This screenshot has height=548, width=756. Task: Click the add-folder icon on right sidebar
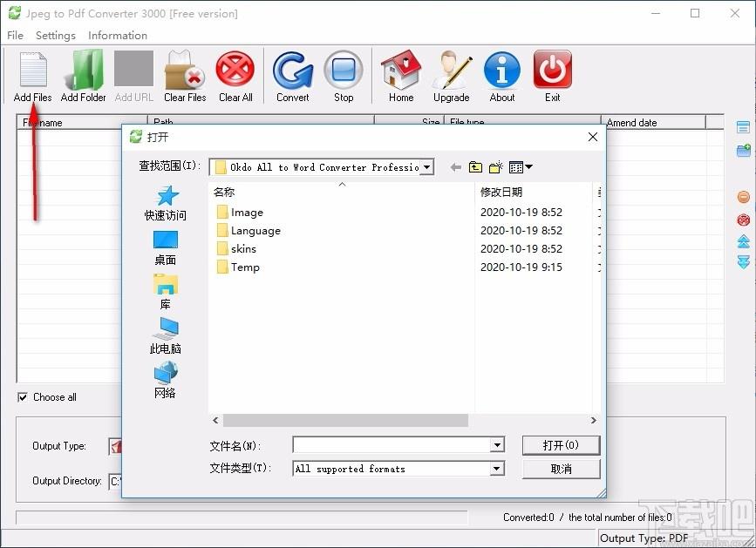click(x=744, y=150)
